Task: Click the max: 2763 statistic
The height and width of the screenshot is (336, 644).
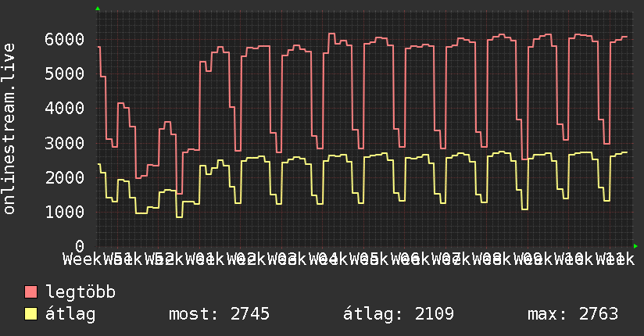Action: [x=573, y=314]
